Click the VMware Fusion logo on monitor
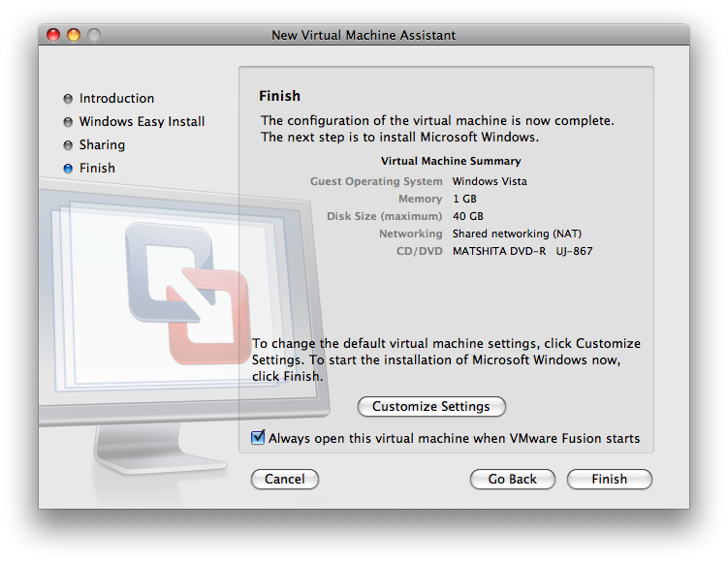728x562 pixels. coord(187,294)
